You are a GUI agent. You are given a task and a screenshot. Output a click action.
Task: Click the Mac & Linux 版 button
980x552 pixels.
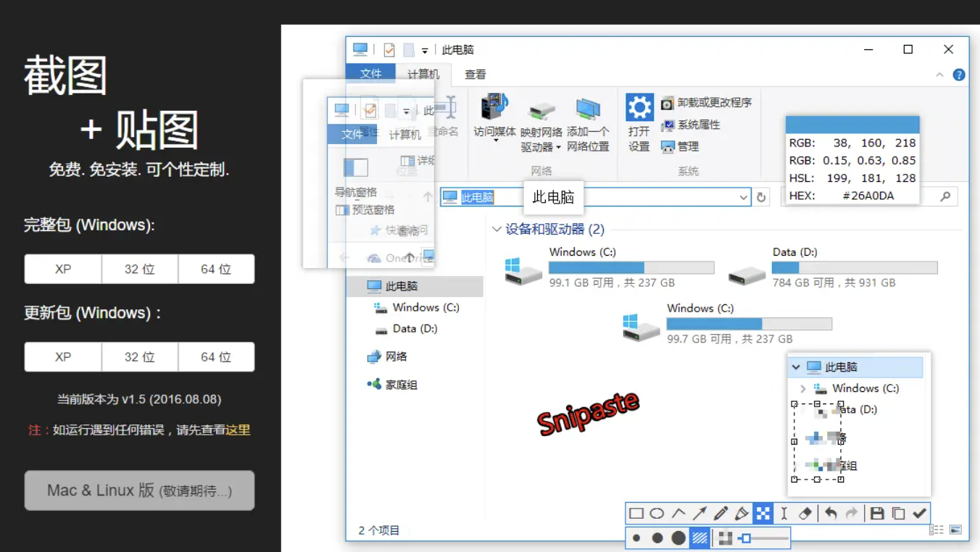pyautogui.click(x=139, y=490)
